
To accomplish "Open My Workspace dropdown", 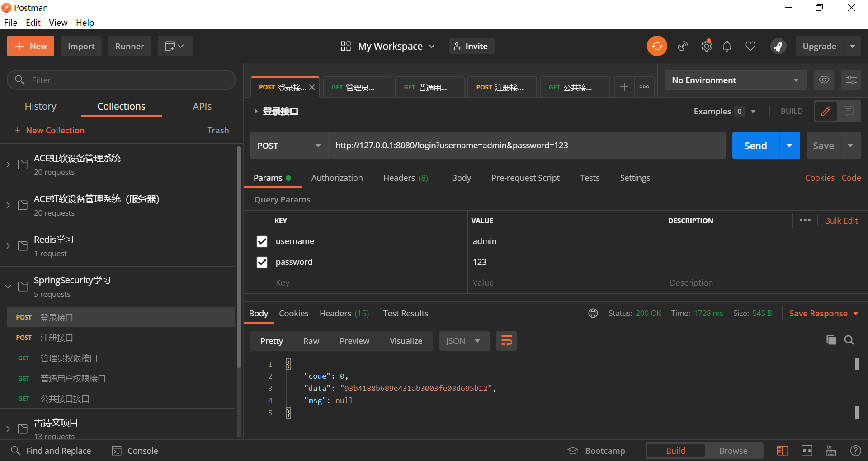I will (388, 46).
